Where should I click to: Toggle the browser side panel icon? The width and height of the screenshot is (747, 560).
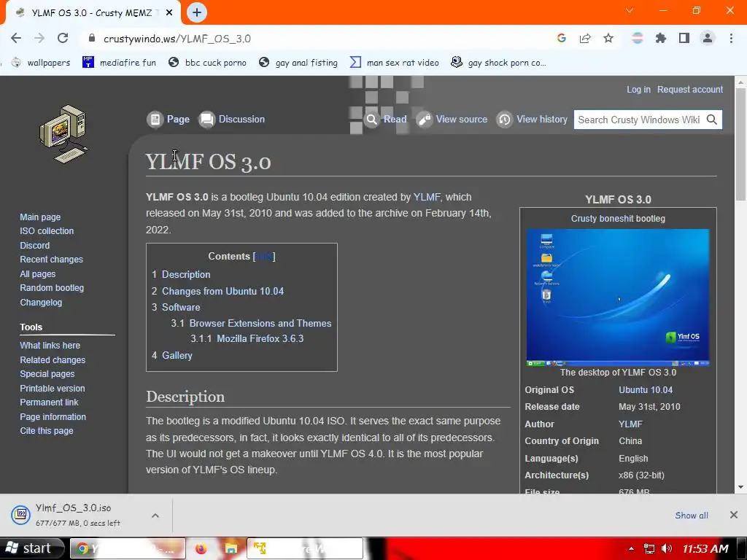coord(684,38)
